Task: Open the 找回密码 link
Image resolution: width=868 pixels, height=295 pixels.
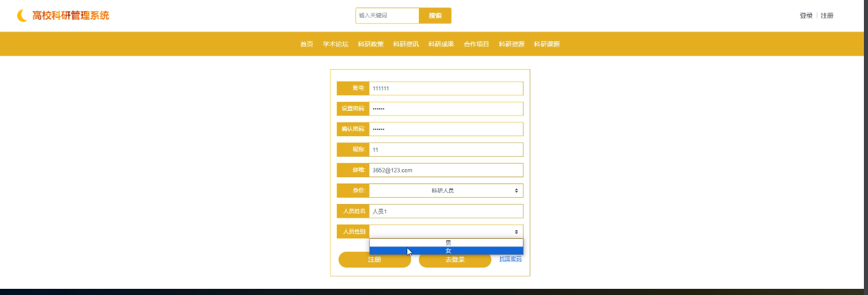Action: (x=511, y=259)
